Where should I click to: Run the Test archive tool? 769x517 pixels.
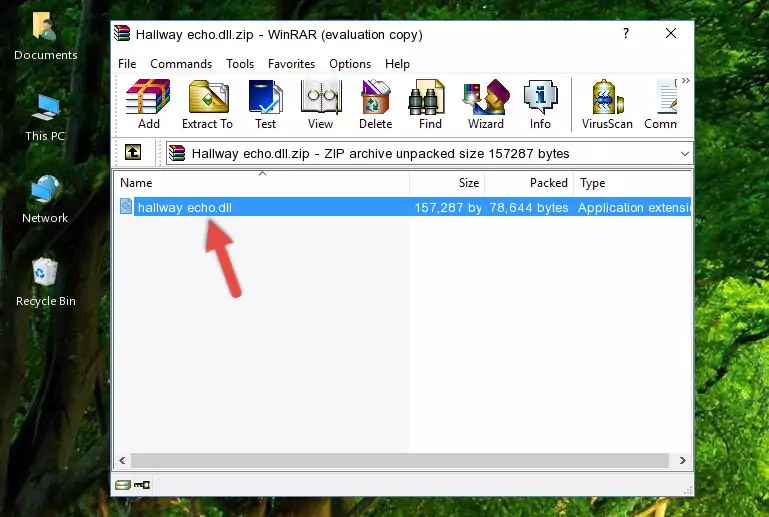point(265,104)
